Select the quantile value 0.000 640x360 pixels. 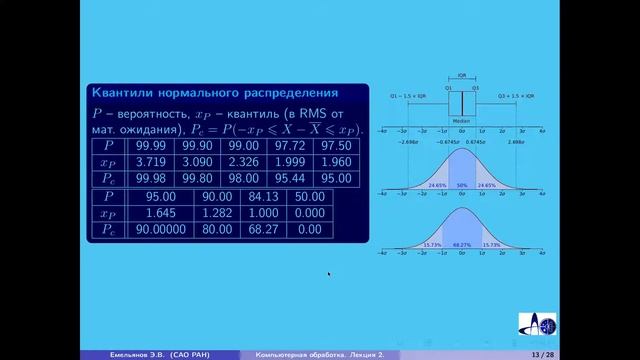(310, 213)
